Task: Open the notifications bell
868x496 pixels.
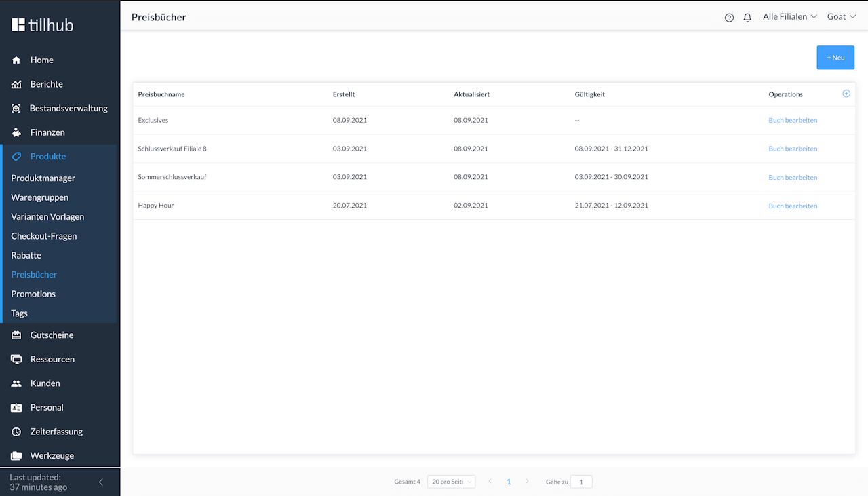Action: [747, 18]
